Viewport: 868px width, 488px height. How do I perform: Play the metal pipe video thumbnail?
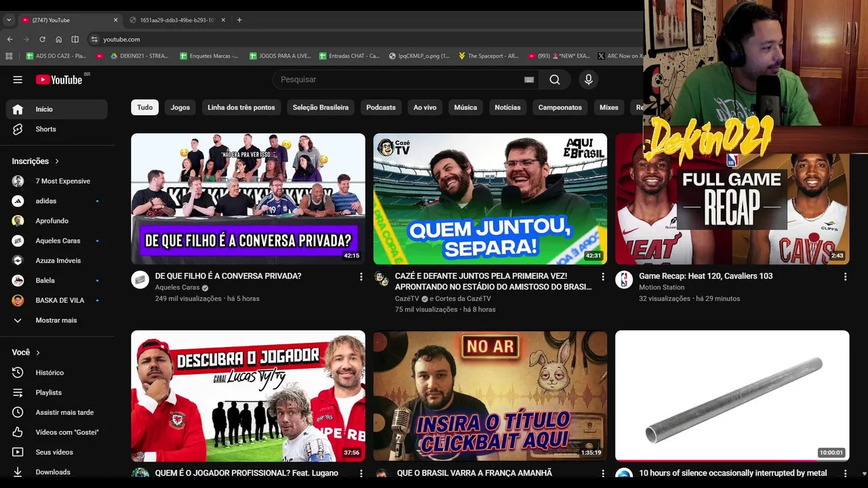tap(732, 396)
